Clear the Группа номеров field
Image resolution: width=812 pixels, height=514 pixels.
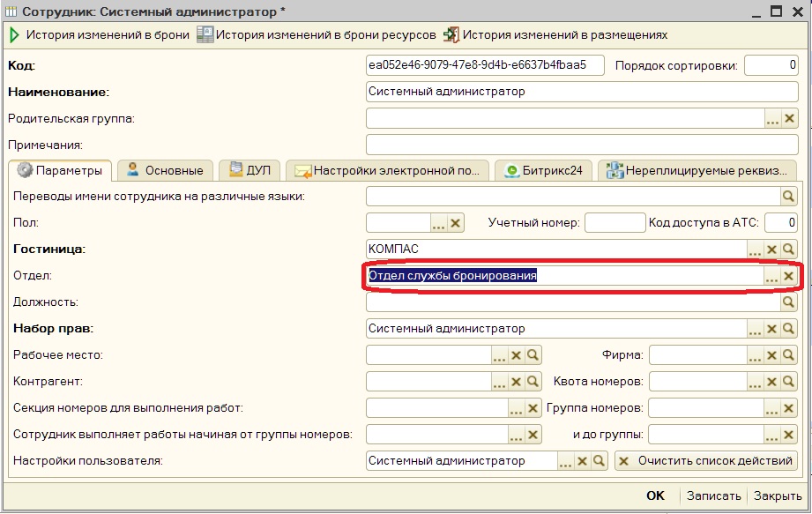(x=788, y=408)
